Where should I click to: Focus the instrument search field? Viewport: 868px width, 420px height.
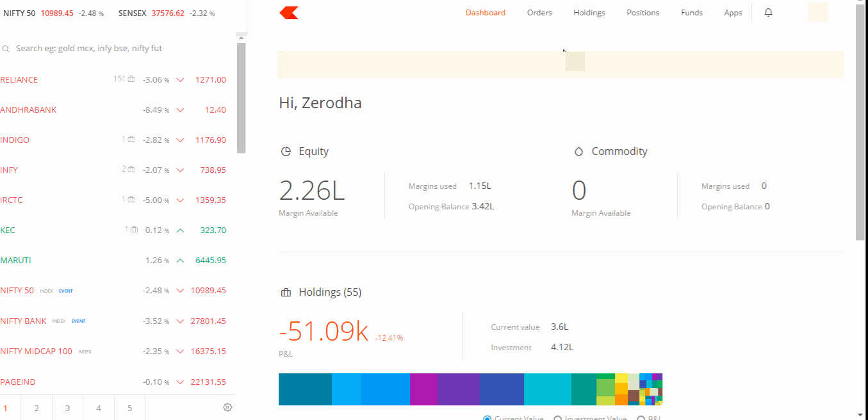click(119, 49)
